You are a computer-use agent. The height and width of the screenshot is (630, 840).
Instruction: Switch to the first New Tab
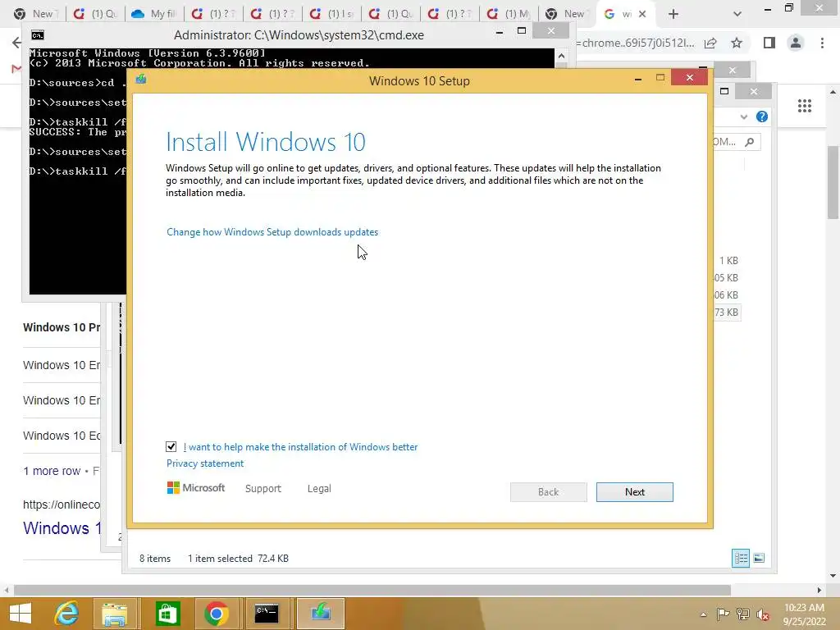35,14
